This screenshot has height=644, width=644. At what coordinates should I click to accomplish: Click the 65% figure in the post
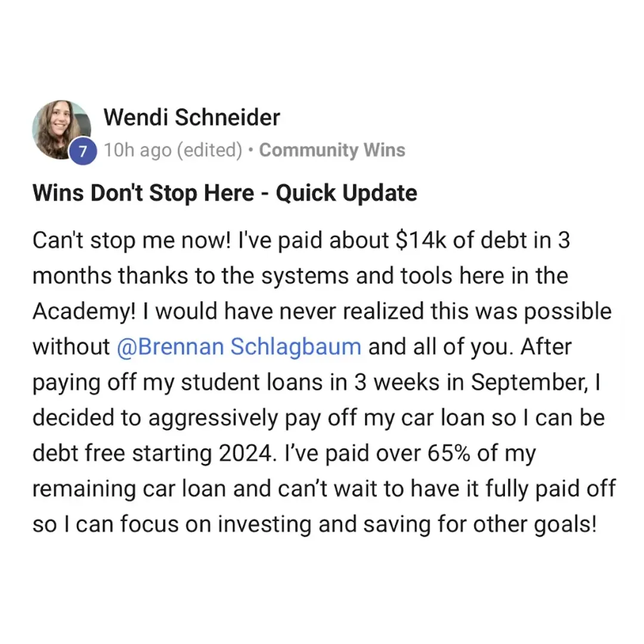point(448,453)
